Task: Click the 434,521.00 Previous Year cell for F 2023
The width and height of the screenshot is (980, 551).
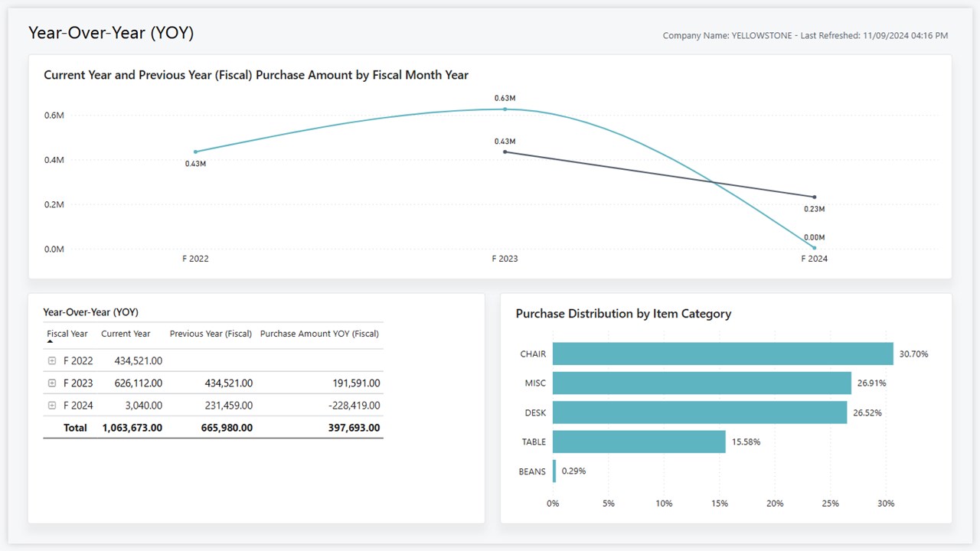Action: (x=229, y=383)
